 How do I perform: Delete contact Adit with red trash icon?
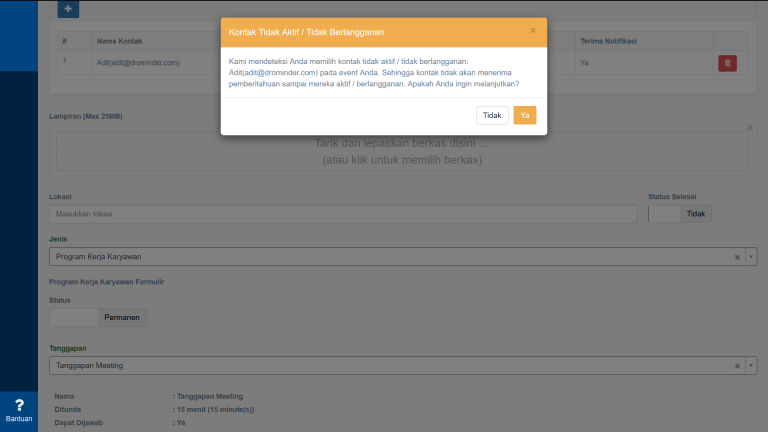tap(727, 63)
